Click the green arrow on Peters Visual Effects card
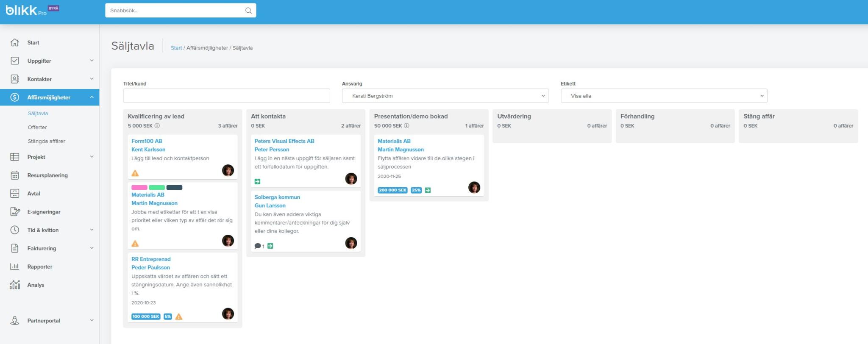The width and height of the screenshot is (868, 344). [257, 182]
